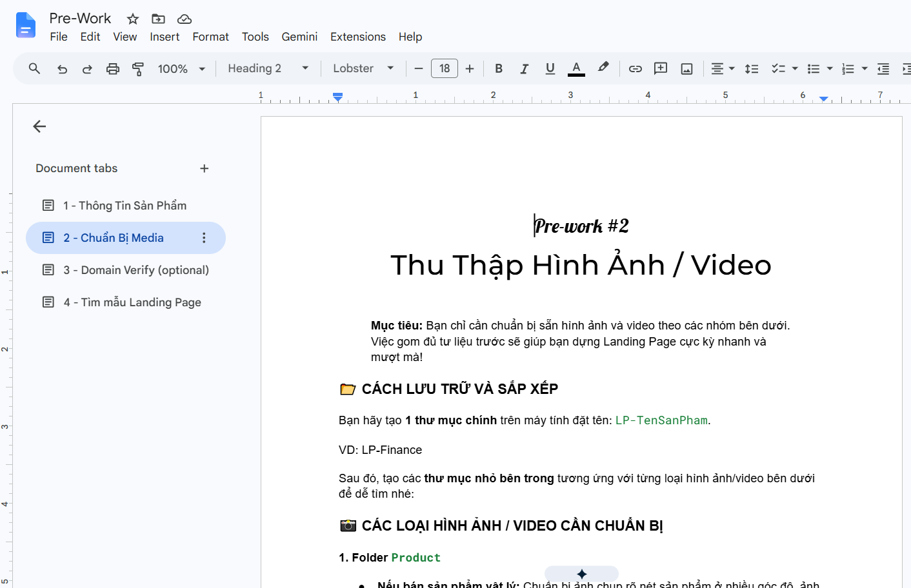Image resolution: width=911 pixels, height=588 pixels.
Task: Toggle bold formatting
Action: pos(499,68)
